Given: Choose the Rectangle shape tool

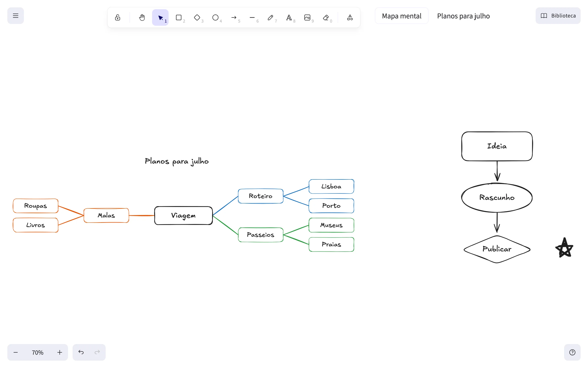Looking at the screenshot, I should [x=179, y=17].
